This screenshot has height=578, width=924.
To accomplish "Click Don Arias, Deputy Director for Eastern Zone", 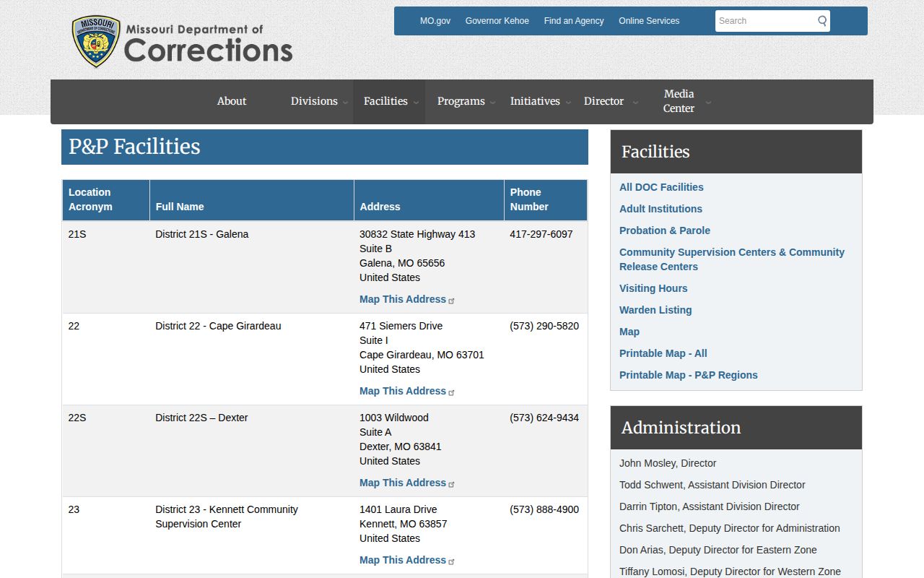I will (718, 550).
